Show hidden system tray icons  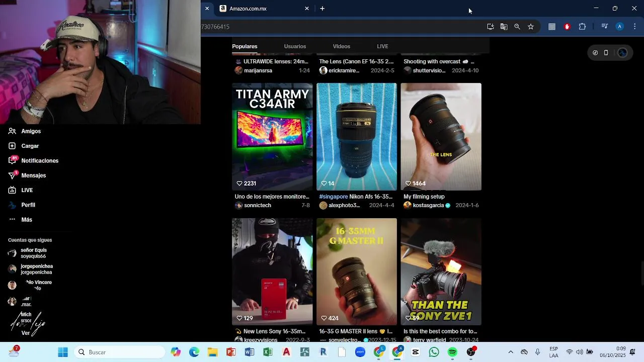coord(511,352)
